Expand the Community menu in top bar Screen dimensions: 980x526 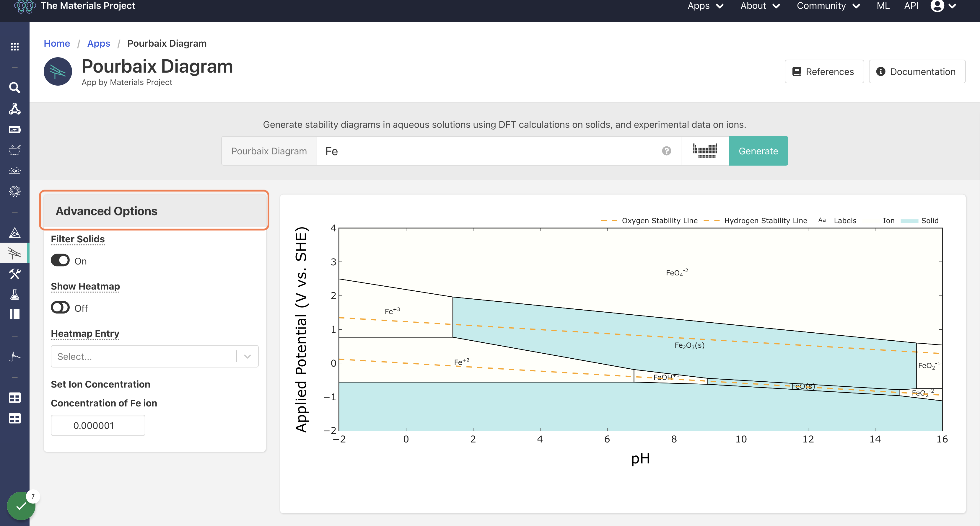828,6
